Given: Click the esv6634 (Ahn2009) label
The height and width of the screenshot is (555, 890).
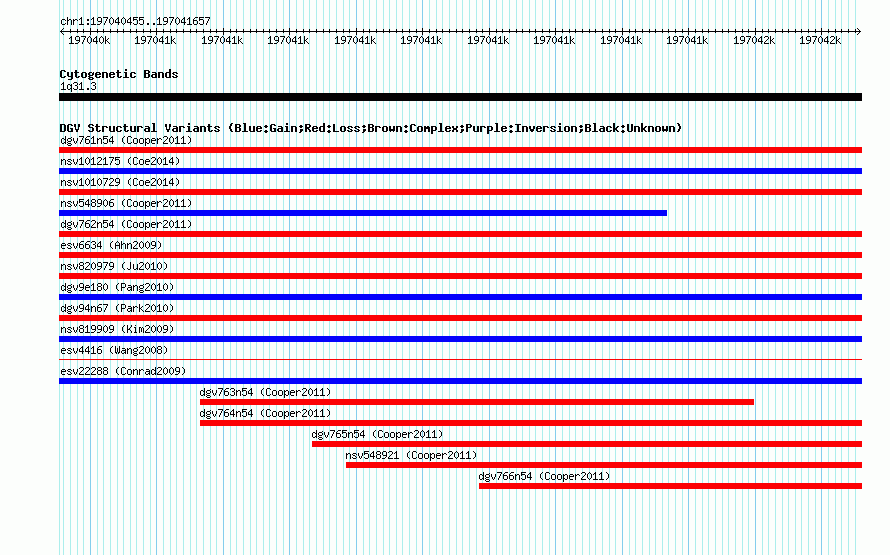Looking at the screenshot, I should coord(111,245).
